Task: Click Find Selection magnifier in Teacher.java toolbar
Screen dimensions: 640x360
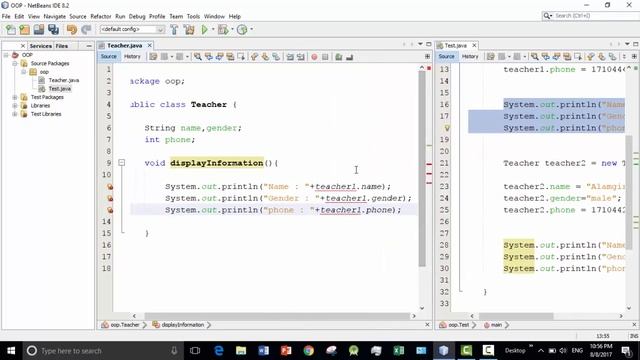Action: [x=198, y=57]
